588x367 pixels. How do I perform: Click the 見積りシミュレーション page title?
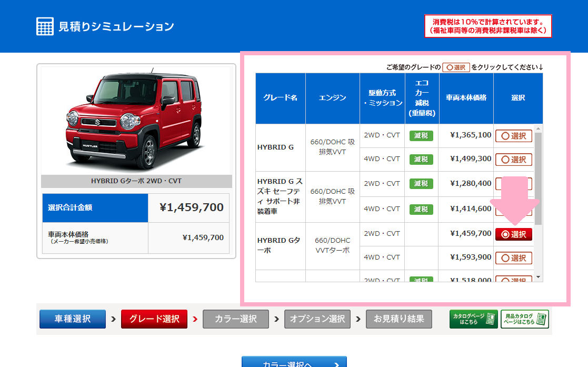[x=116, y=26]
